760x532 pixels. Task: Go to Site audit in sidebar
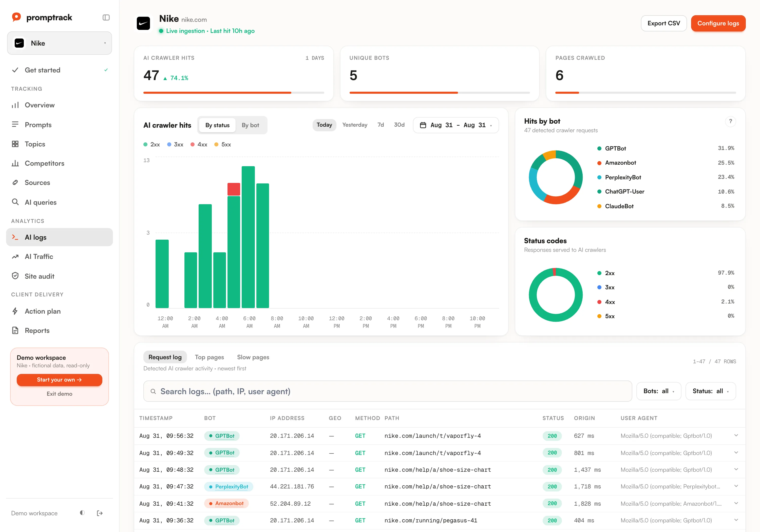60,276
